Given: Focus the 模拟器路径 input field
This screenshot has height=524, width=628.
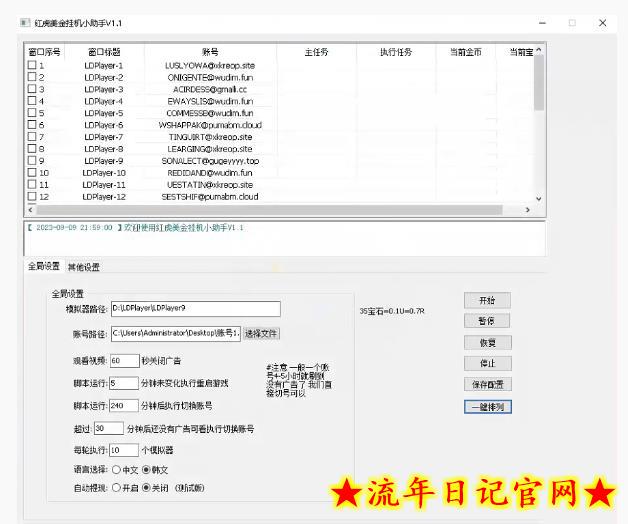Looking at the screenshot, I should [196, 309].
